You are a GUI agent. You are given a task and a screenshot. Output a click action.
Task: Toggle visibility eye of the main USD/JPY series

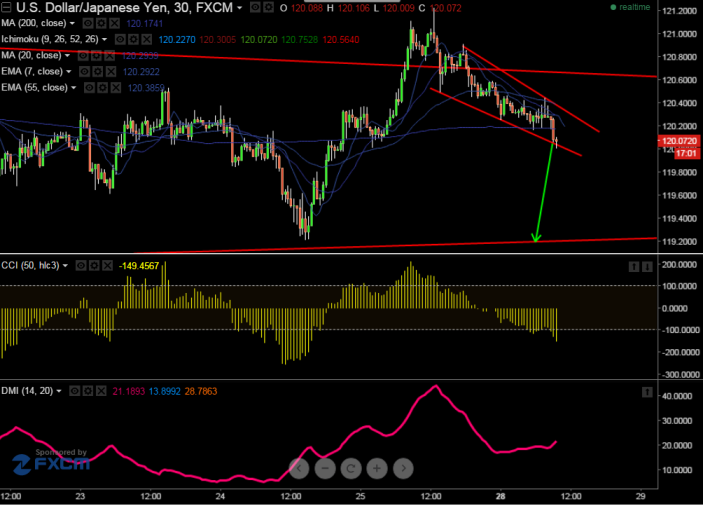[x=255, y=7]
